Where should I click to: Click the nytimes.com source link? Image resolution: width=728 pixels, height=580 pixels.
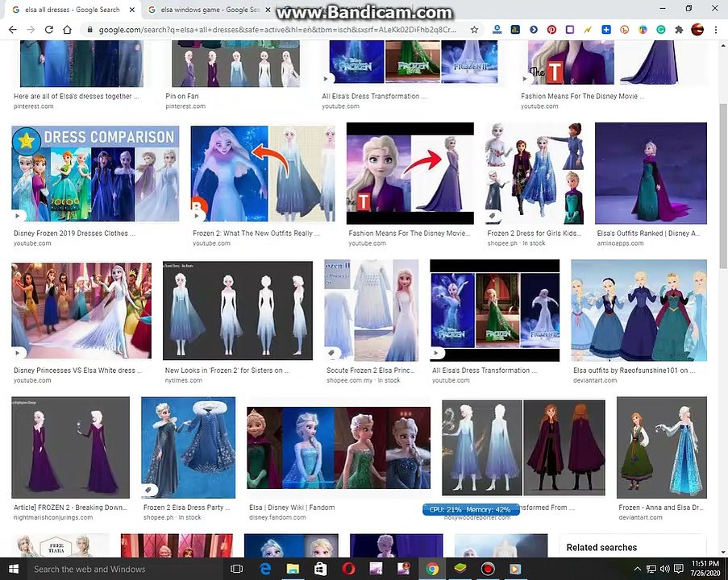(183, 380)
